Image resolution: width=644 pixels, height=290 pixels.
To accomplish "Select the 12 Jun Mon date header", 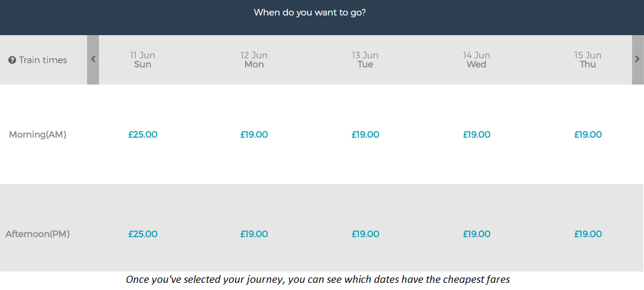I will tap(254, 60).
